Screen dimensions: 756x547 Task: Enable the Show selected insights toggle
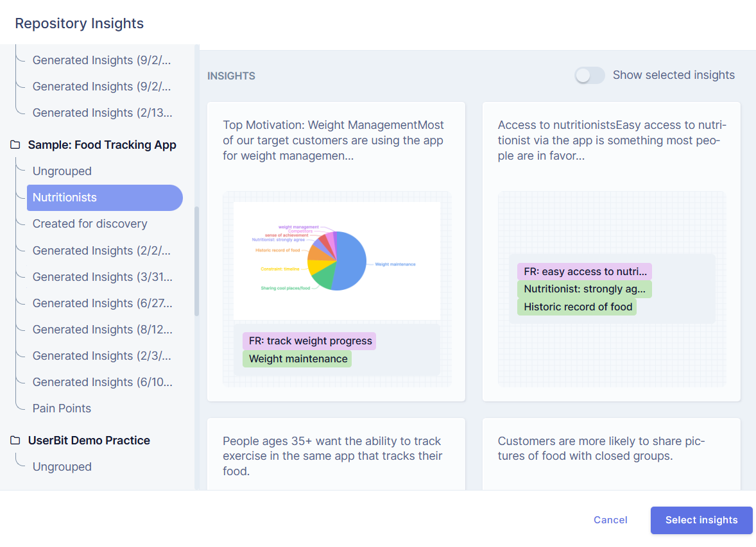[589, 75]
